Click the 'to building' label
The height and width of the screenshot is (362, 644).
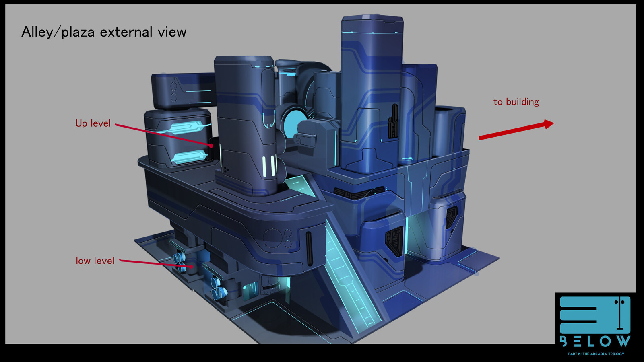tap(516, 102)
